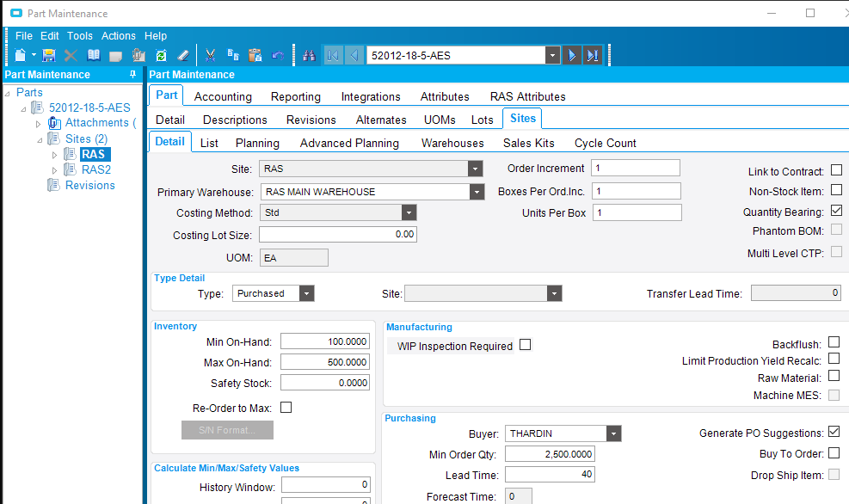Select the RAS site tree item
This screenshot has width=849, height=504.
point(94,154)
